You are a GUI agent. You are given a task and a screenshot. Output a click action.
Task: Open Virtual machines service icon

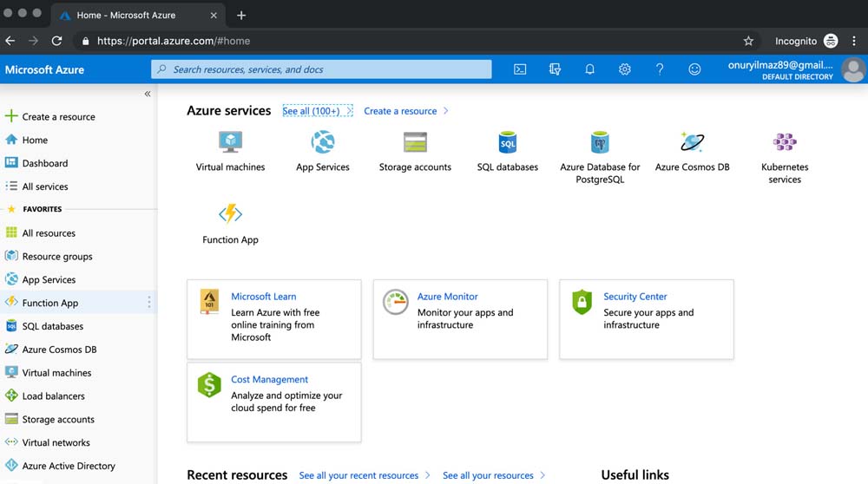click(x=230, y=142)
